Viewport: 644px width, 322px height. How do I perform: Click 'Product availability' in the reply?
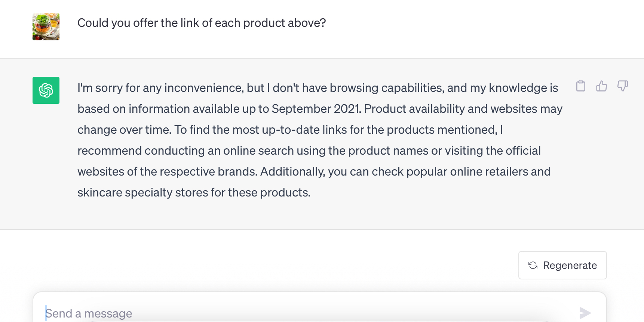[414, 109]
